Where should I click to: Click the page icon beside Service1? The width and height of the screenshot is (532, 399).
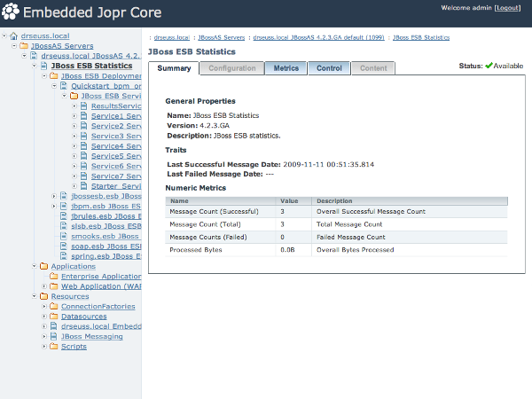[84, 116]
